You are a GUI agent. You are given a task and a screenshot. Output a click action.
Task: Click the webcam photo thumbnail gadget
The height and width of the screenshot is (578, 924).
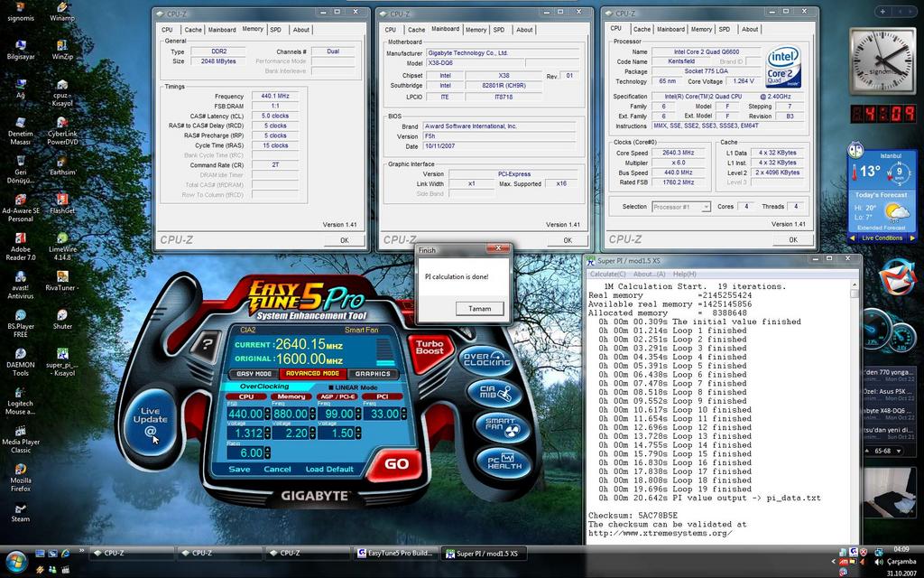point(890,492)
